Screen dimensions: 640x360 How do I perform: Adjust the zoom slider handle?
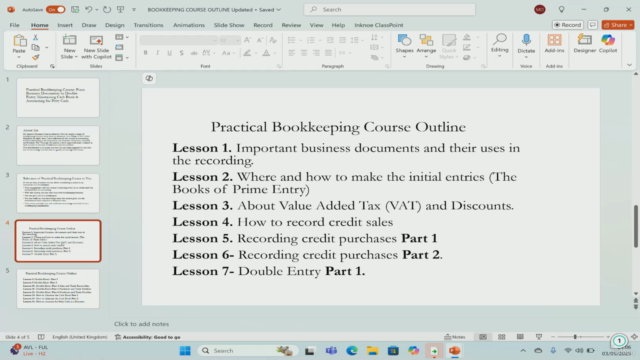coord(575,337)
